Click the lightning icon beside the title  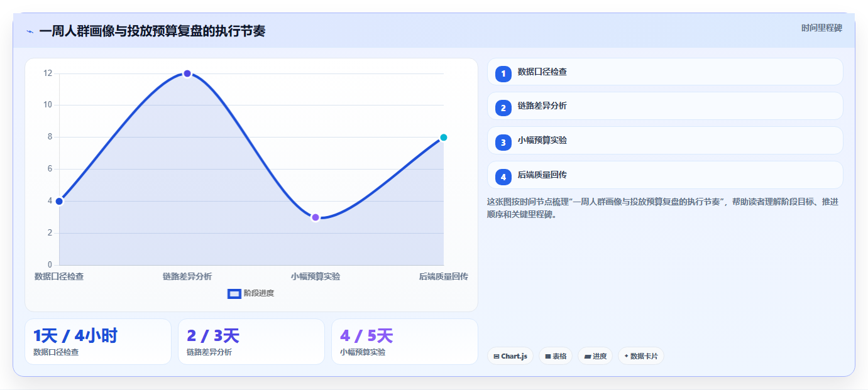30,31
